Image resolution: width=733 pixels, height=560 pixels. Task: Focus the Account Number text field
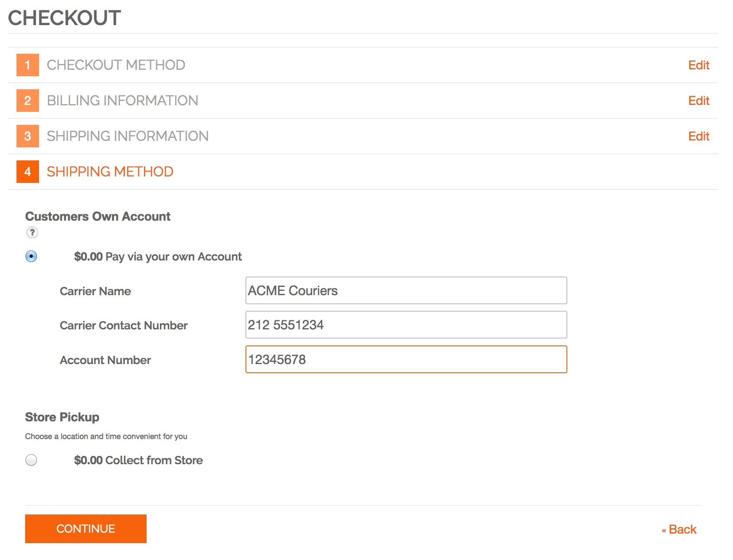tap(406, 359)
